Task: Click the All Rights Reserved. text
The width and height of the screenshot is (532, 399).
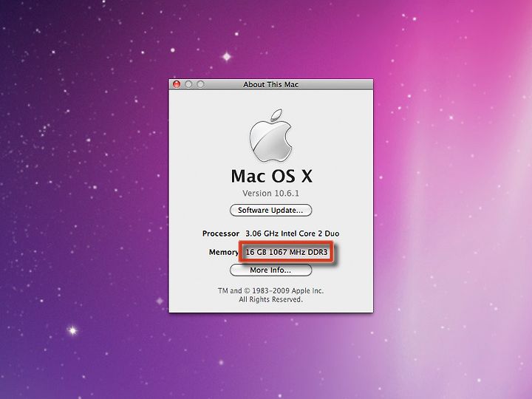Action: [270, 299]
